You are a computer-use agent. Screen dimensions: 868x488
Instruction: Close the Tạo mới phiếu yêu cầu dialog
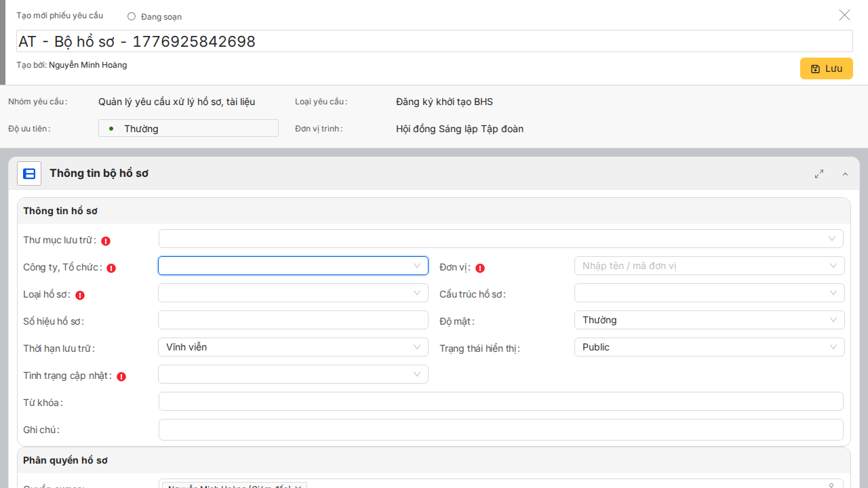(x=844, y=15)
